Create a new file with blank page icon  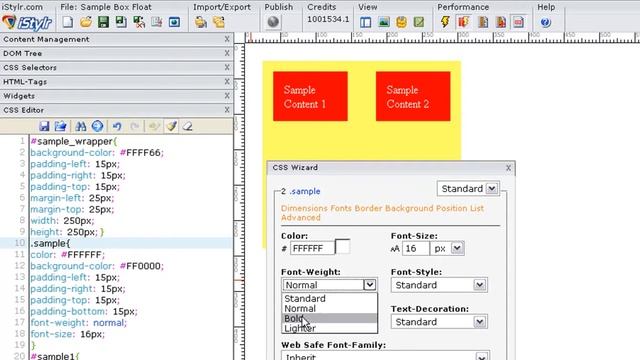pyautogui.click(x=68, y=22)
